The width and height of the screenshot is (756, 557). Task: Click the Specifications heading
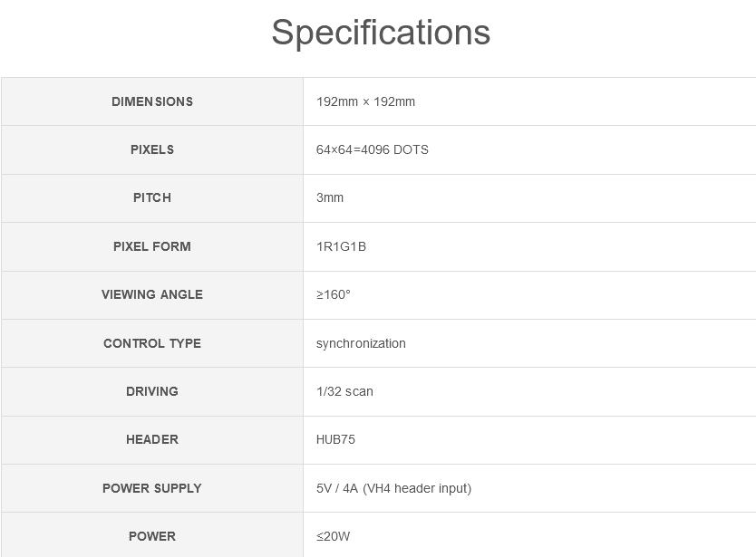pos(381,33)
